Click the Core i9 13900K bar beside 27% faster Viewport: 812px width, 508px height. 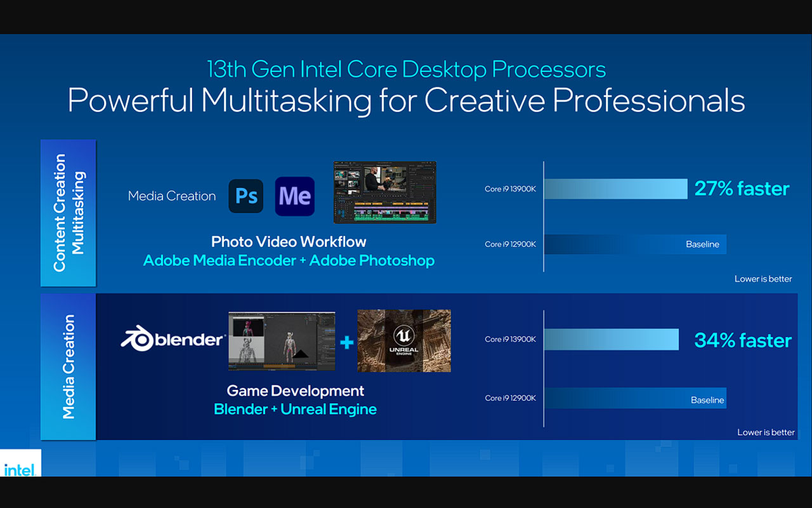(615, 189)
